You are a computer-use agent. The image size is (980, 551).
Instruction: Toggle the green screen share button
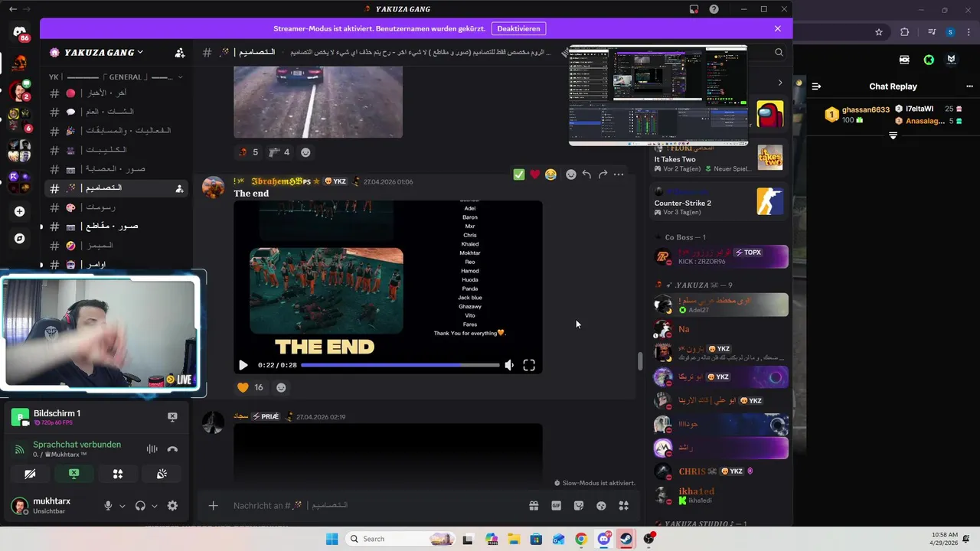pyautogui.click(x=73, y=474)
